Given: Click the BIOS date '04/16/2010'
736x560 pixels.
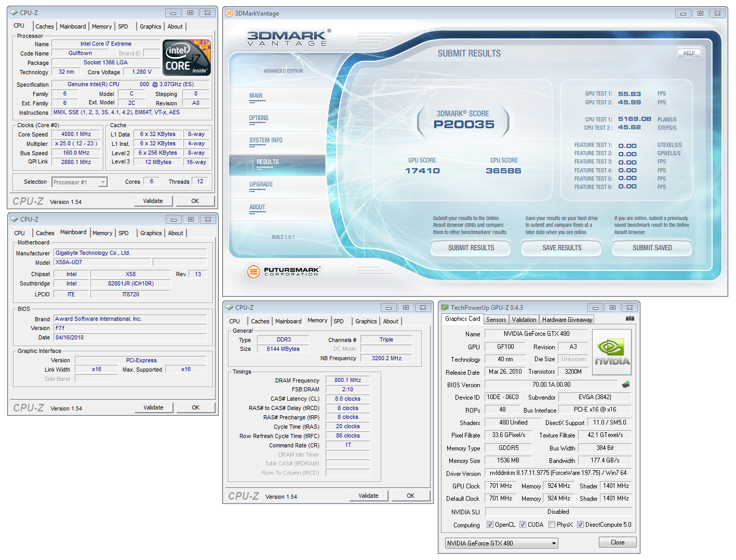Looking at the screenshot, I should coord(130,337).
